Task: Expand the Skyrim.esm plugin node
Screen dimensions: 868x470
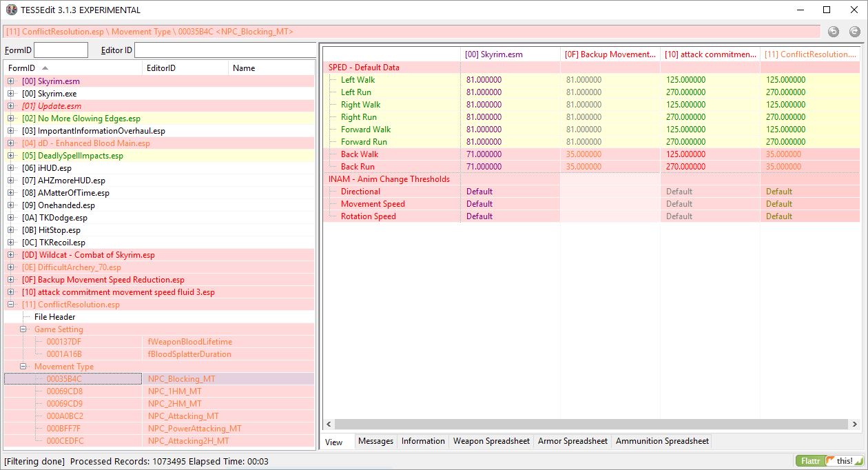Action: click(x=10, y=81)
